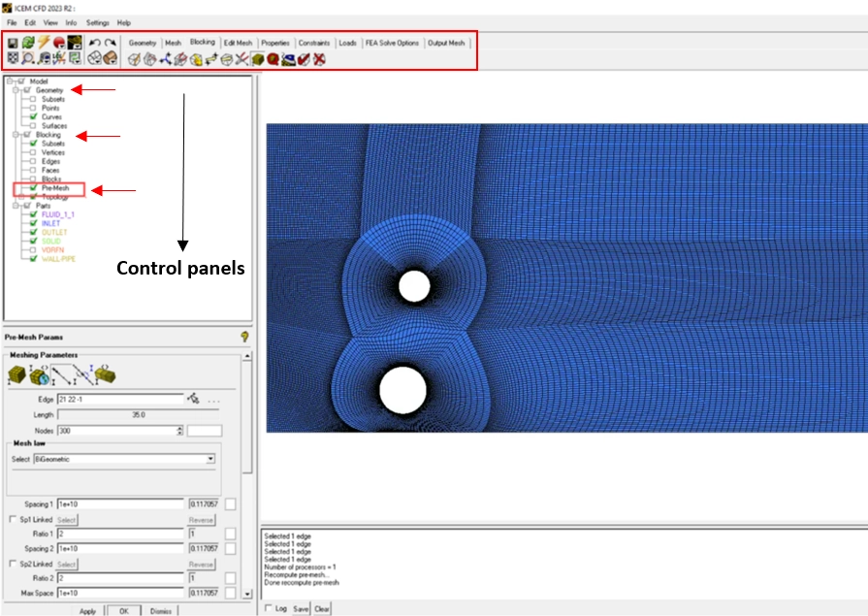Open help via yellow question mark icon
This screenshot has height=616, width=868.
(x=245, y=337)
